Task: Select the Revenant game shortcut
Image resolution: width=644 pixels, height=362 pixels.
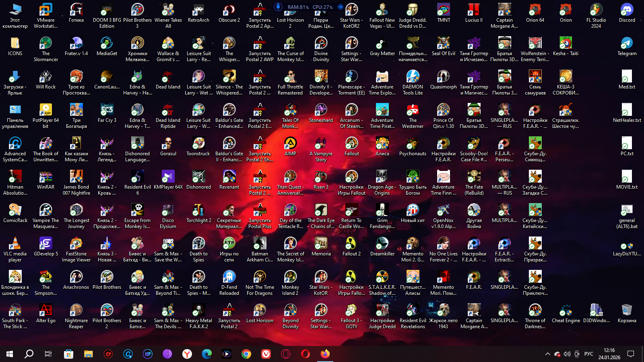Action: tap(229, 179)
